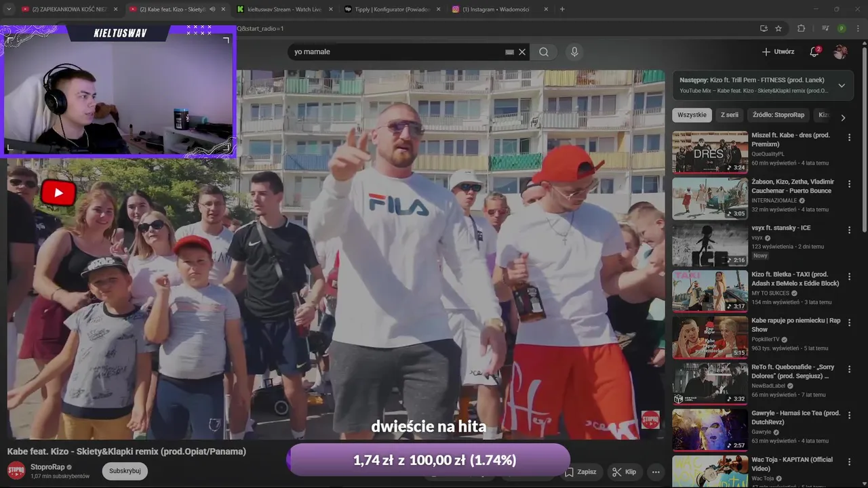Bookmark this page with star icon
This screenshot has height=488, width=868.
(778, 28)
